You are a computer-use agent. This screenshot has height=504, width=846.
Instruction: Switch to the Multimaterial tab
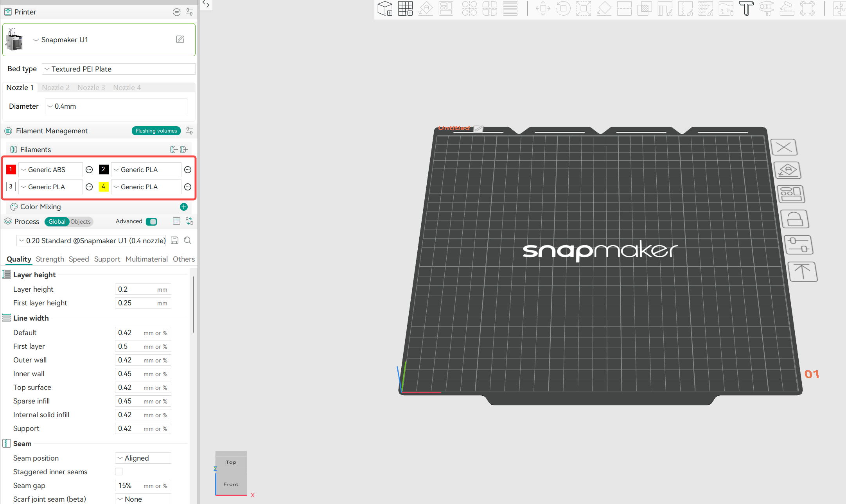coord(147,259)
